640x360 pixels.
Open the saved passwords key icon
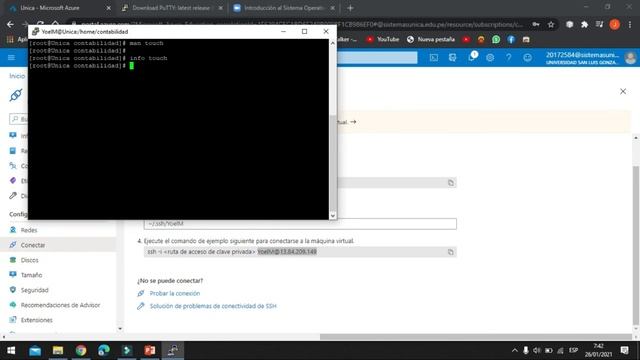coord(536,24)
